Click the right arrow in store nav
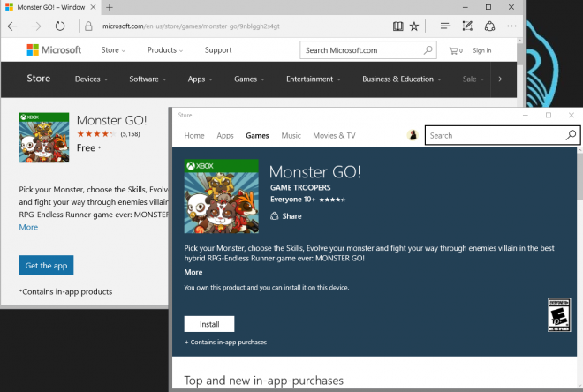The image size is (583, 392). coord(501,79)
